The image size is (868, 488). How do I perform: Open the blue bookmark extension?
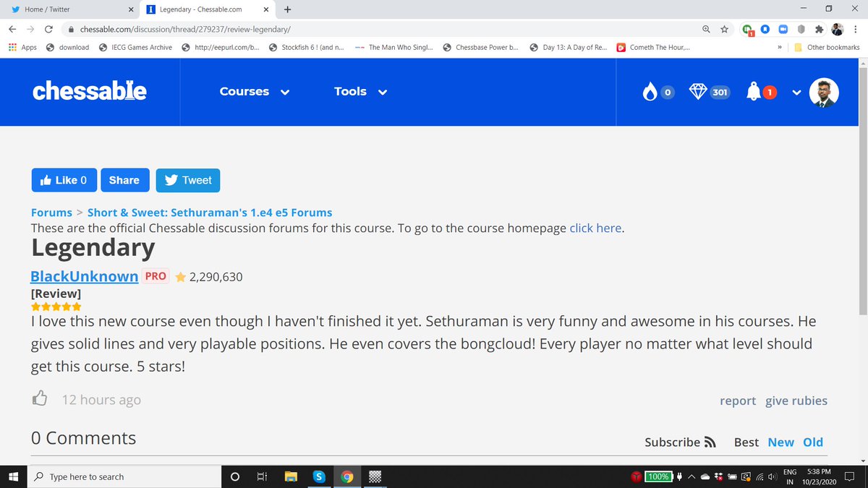coord(765,30)
